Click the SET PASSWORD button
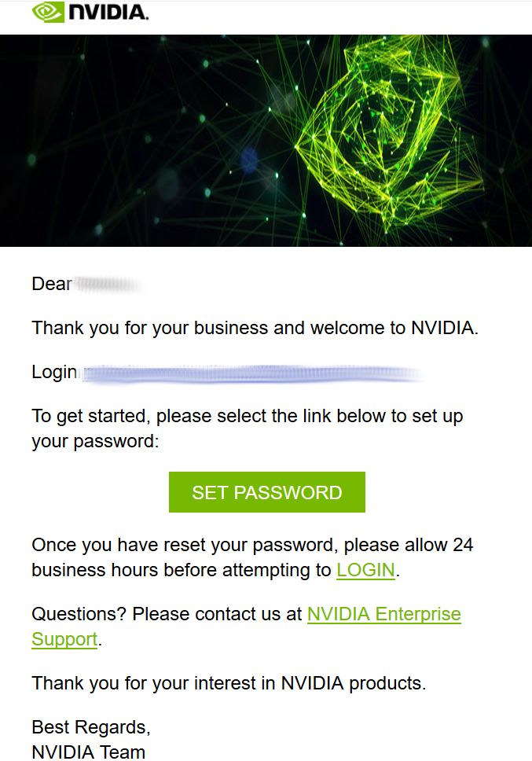Viewport: 532px width, 761px height. tap(266, 492)
